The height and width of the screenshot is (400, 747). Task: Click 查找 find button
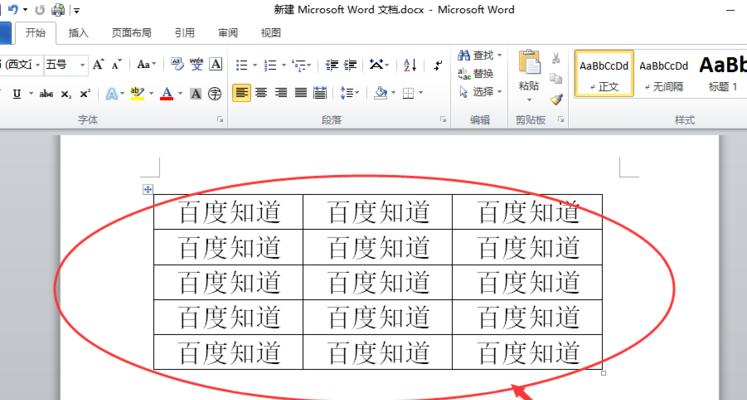[x=479, y=56]
